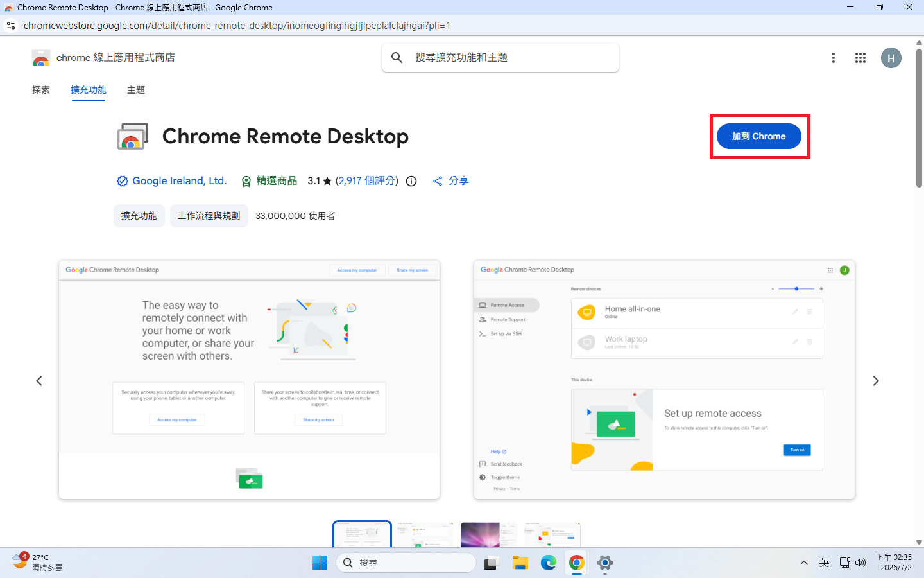Click the page vertical scrollbar thumb
This screenshot has width=924, height=578.
919,118
